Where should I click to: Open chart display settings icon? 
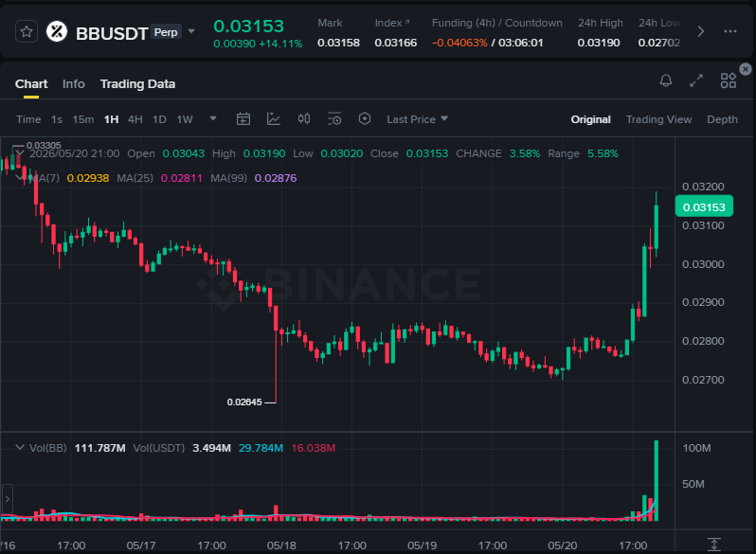(334, 119)
